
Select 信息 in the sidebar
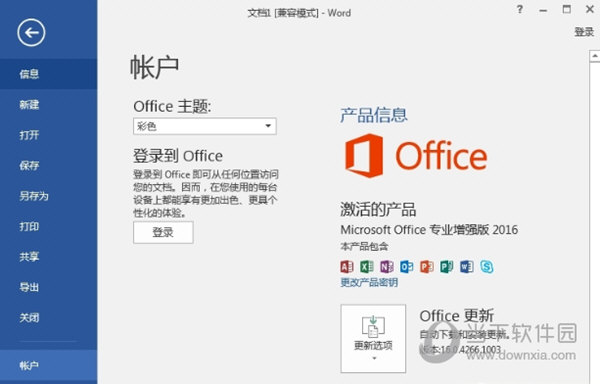click(x=49, y=74)
